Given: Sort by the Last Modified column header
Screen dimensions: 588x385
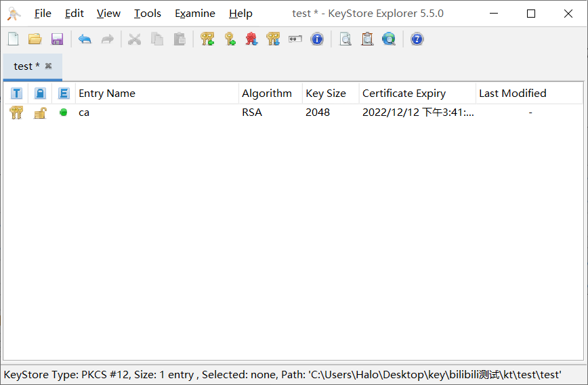Looking at the screenshot, I should [x=530, y=93].
